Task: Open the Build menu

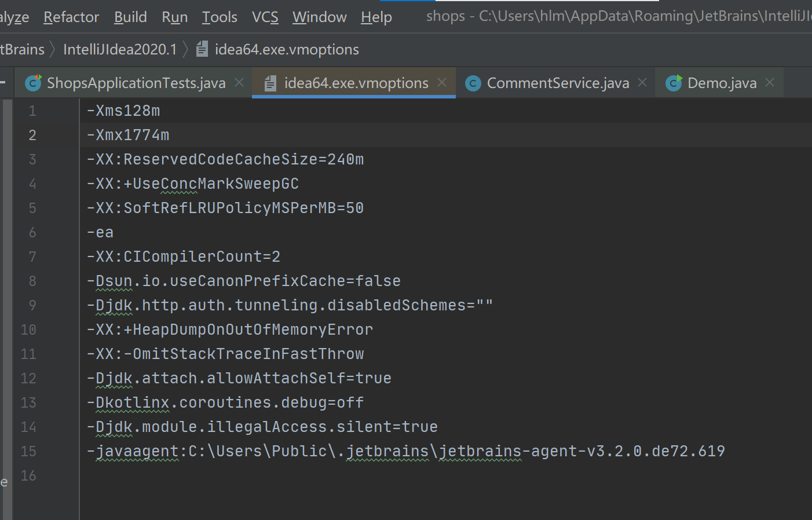Action: 130,17
